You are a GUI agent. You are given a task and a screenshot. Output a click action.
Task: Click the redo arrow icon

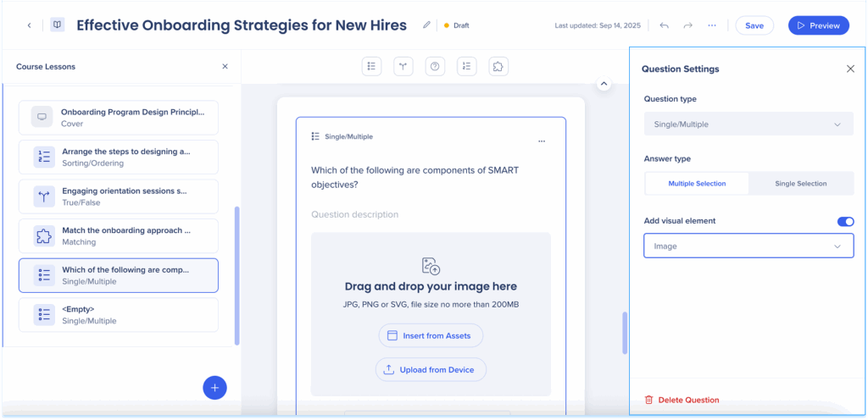coord(687,25)
